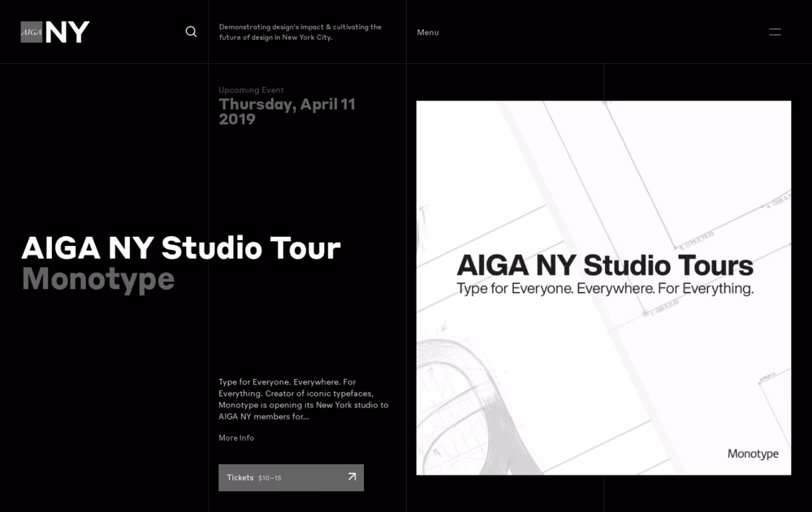
Task: Open search with the magnifier icon
Action: point(191,32)
